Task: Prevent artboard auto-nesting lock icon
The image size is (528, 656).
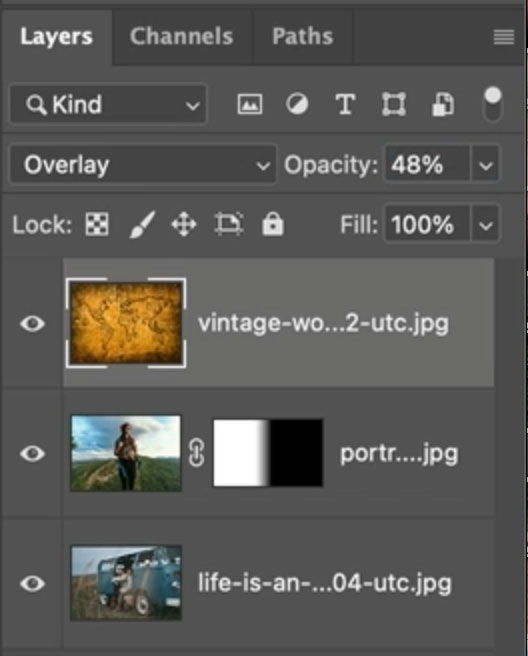Action: tap(229, 224)
